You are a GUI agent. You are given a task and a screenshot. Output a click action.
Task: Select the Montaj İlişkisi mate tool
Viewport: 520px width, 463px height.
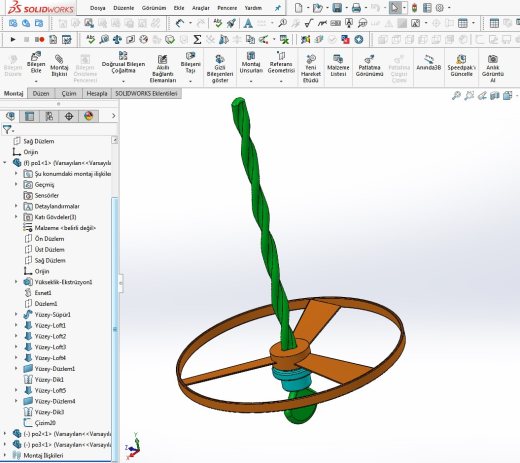point(59,65)
